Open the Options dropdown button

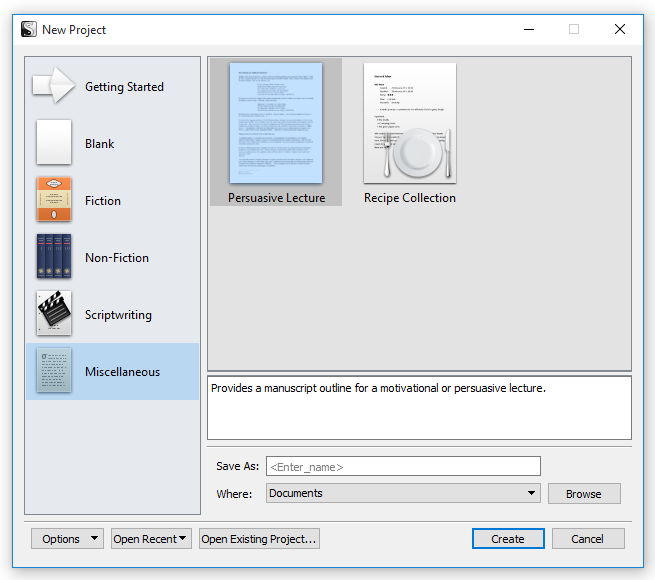pos(67,539)
